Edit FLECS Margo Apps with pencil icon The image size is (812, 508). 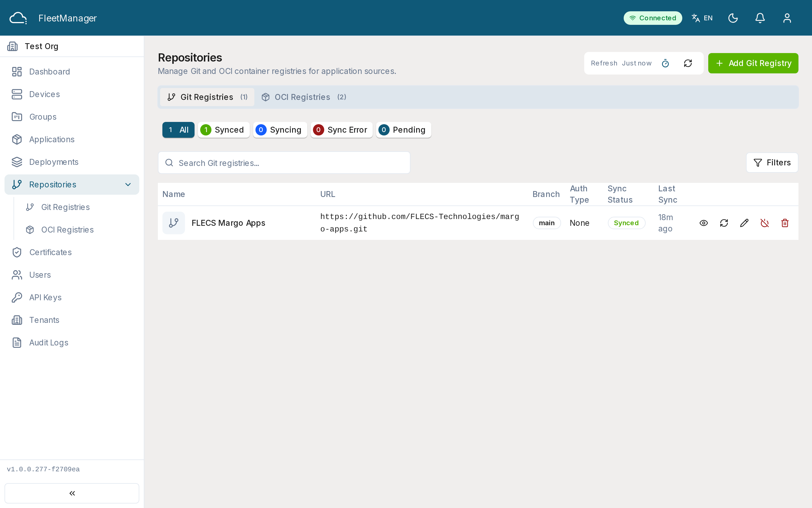pos(744,223)
